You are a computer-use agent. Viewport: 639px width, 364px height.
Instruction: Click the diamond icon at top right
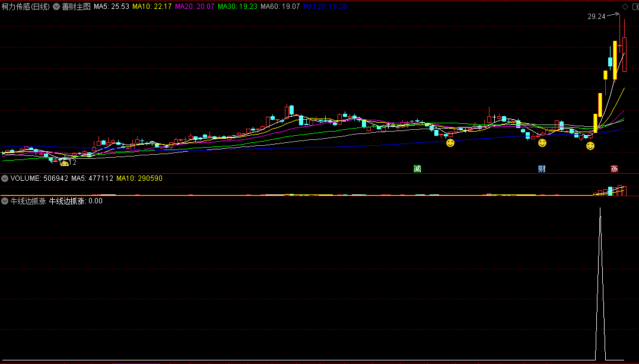click(625, 7)
